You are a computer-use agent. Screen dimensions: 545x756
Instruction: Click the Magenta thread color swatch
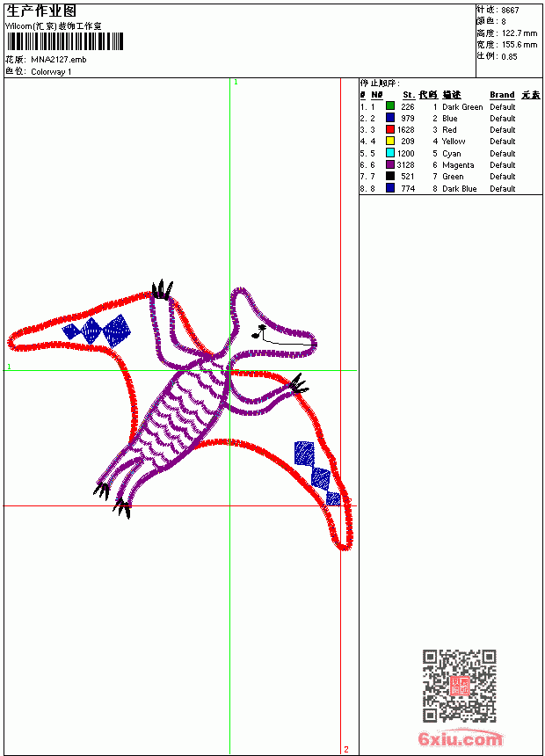tap(390, 164)
